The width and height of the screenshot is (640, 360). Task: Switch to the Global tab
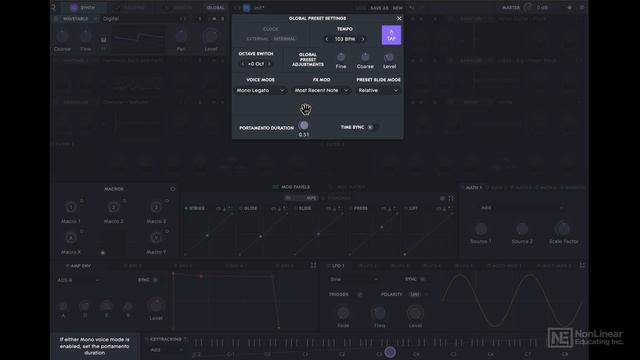coord(215,7)
